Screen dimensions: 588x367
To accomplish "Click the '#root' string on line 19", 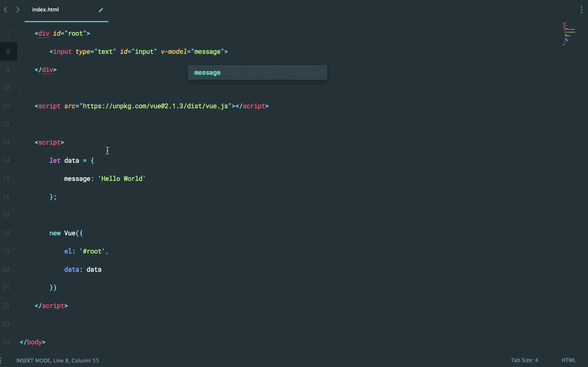I will pos(92,251).
